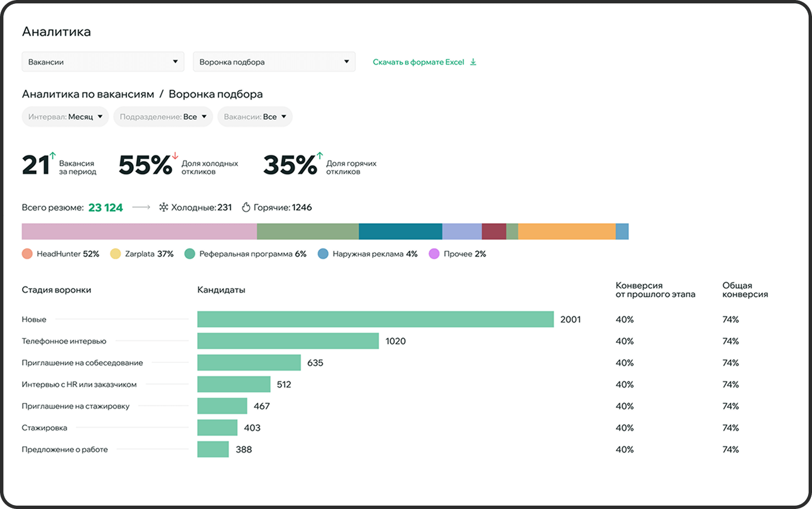Click the orange segment of the source bar
This screenshot has height=509, width=812.
[566, 232]
